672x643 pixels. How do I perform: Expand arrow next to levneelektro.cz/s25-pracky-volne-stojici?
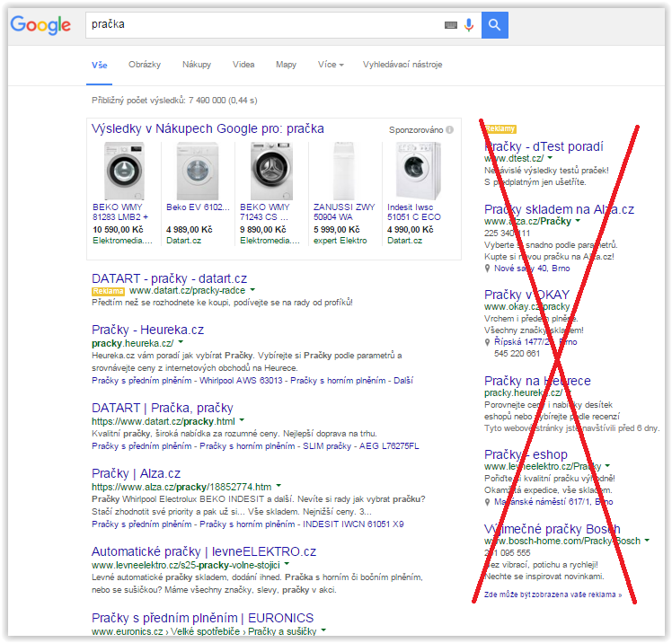[x=287, y=563]
